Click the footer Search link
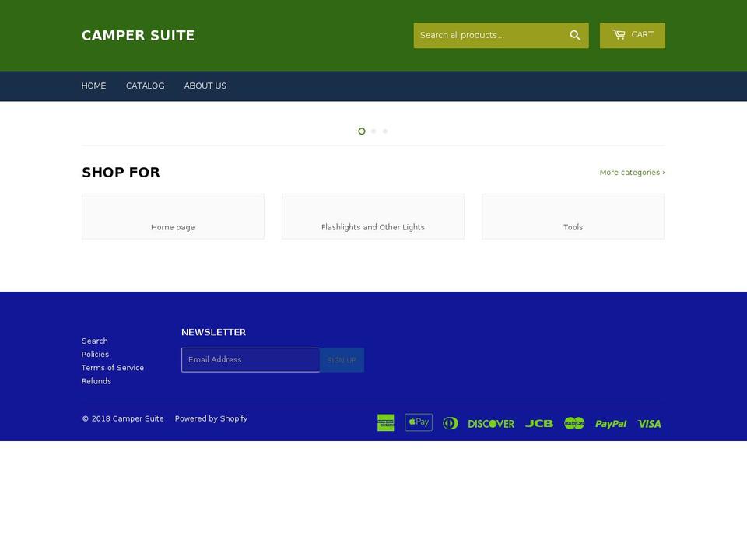The height and width of the screenshot is (560, 747). point(95,341)
